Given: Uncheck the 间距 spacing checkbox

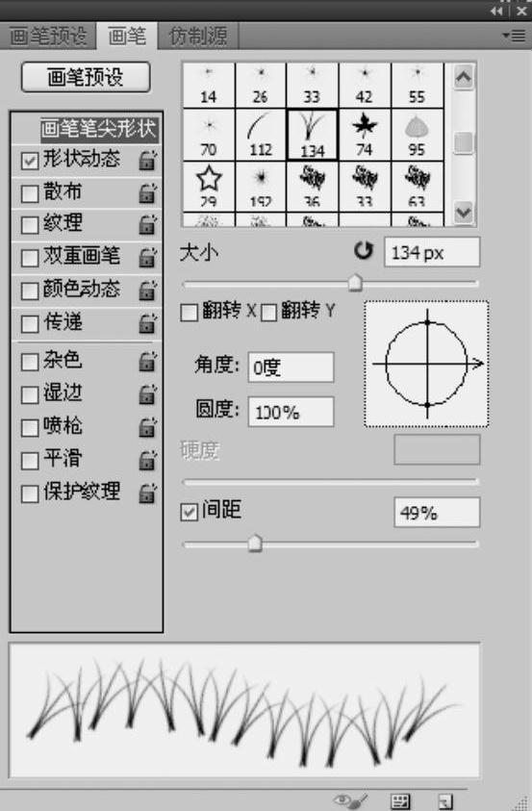Looking at the screenshot, I should coord(189,512).
